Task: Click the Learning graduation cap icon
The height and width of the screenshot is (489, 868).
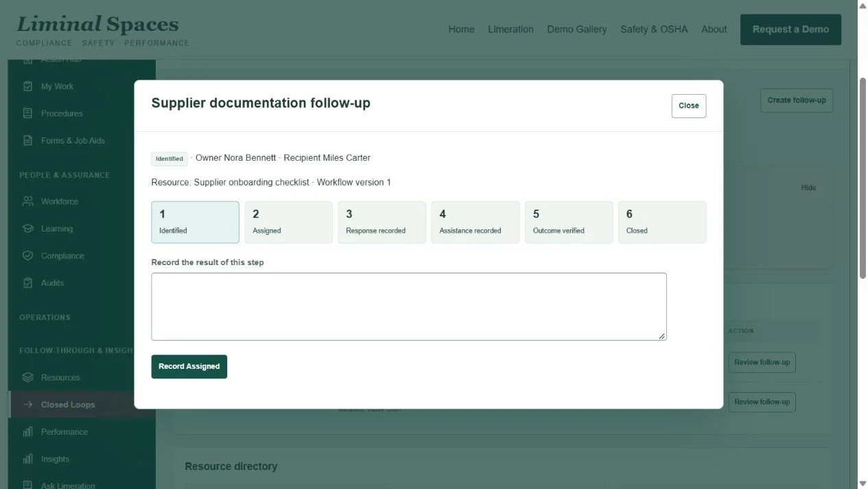Action: tap(28, 229)
